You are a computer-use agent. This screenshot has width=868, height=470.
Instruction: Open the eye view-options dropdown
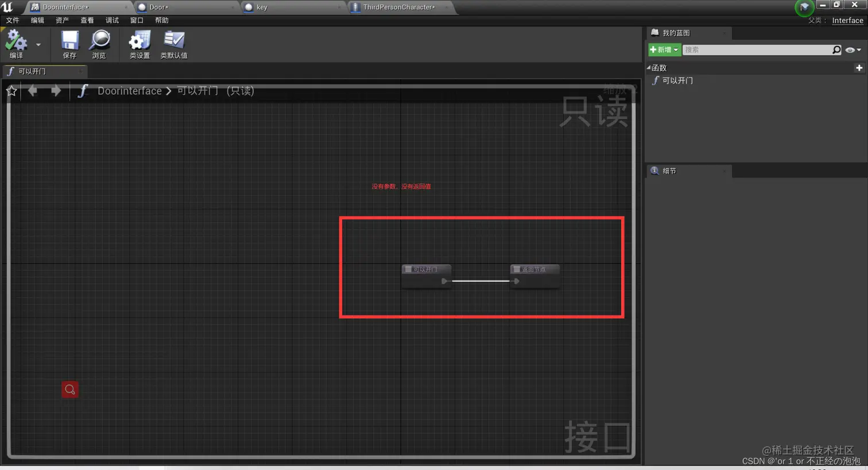pos(854,50)
